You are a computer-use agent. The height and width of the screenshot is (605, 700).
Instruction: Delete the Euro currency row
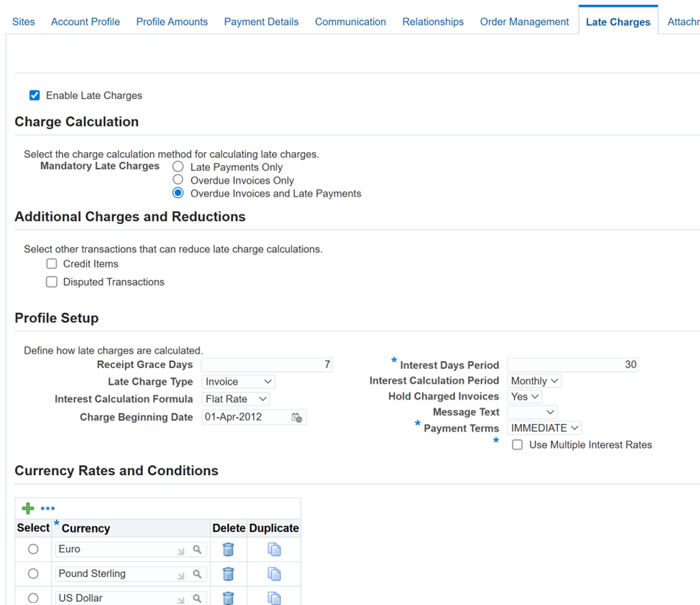(x=228, y=549)
